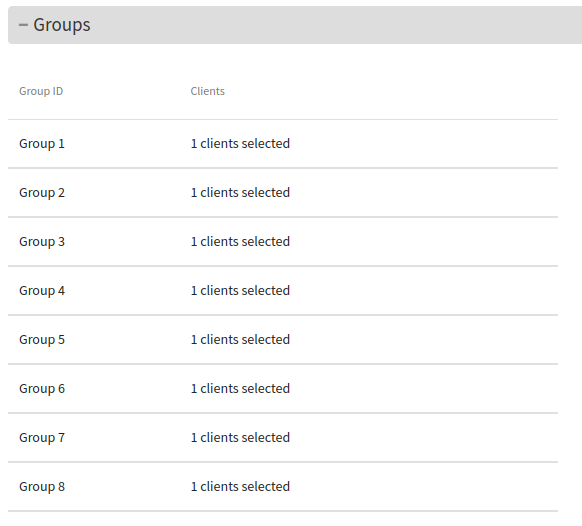Viewport: 582px width, 526px height.
Task: Select the Group 7 row label
Action: pos(42,438)
